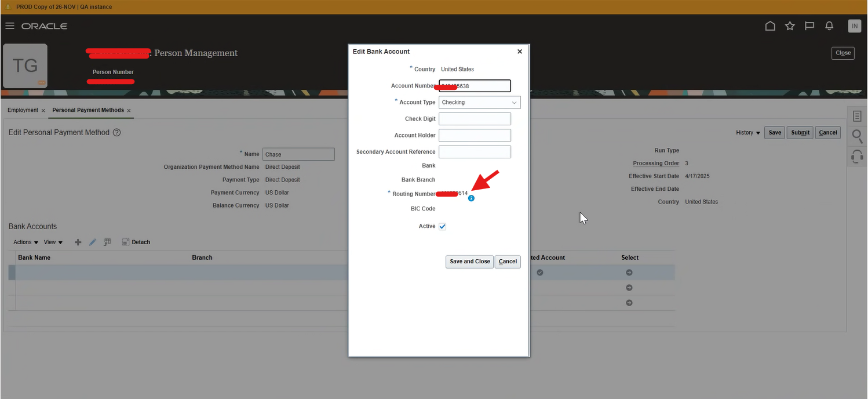Open the IN user profile menu
868x399 pixels.
click(854, 26)
